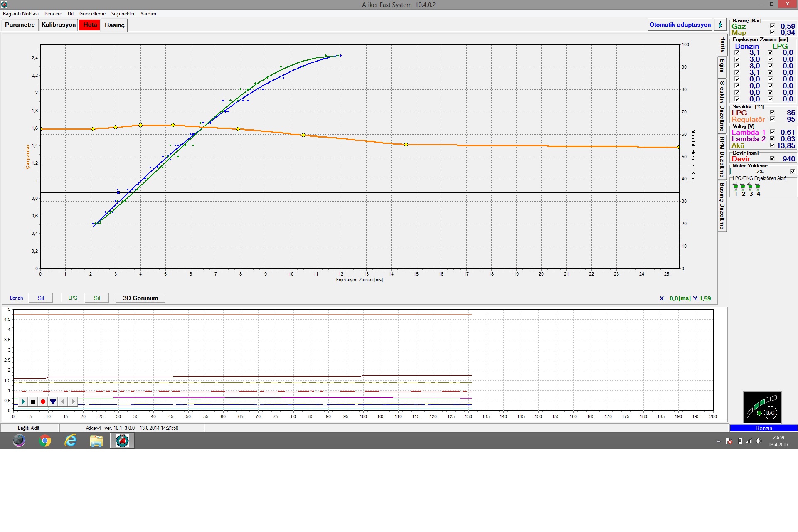Open the Seçenekler menu
798x532 pixels.
[123, 14]
